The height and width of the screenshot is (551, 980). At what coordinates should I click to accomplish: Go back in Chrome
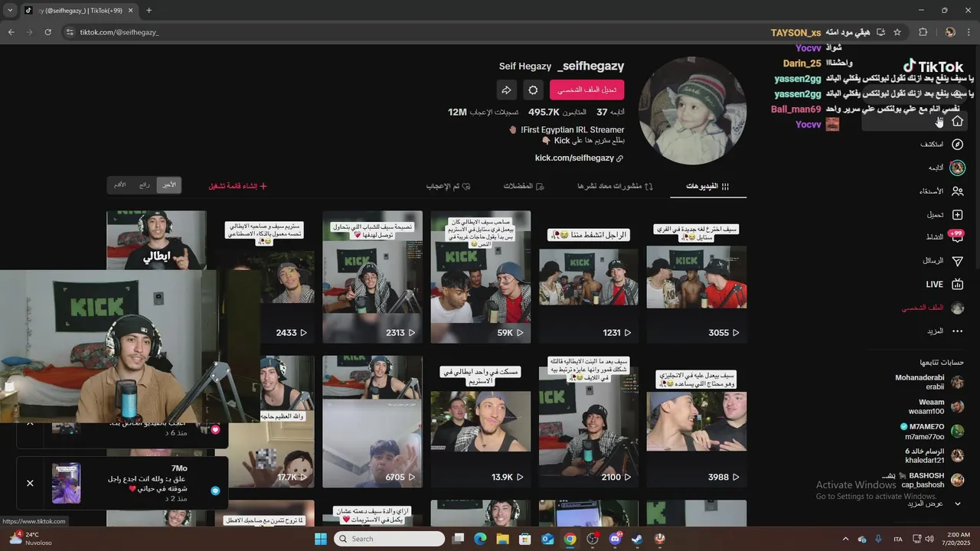click(11, 32)
